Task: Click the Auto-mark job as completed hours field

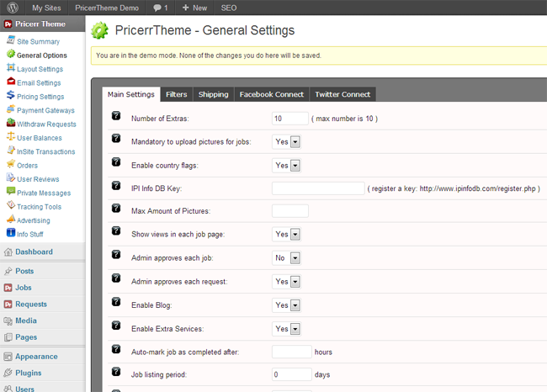Action: [292, 352]
